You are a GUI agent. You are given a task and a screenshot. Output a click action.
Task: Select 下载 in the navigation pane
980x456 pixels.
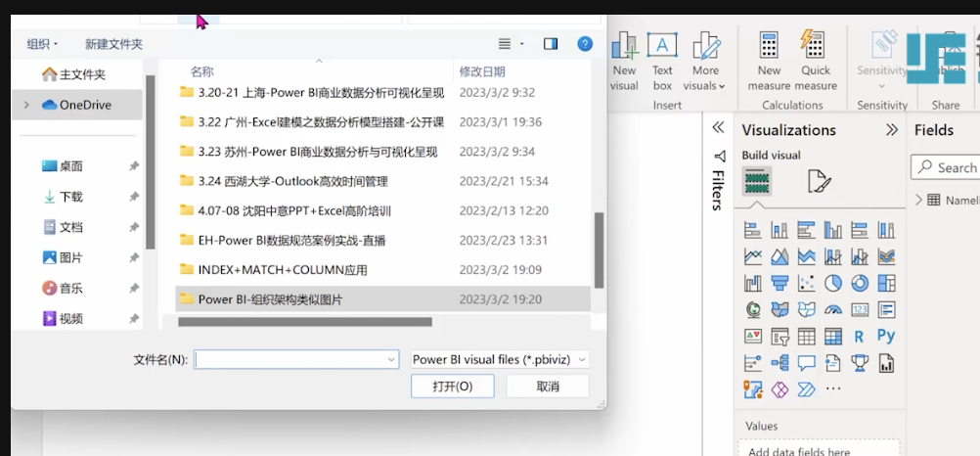coord(63,197)
